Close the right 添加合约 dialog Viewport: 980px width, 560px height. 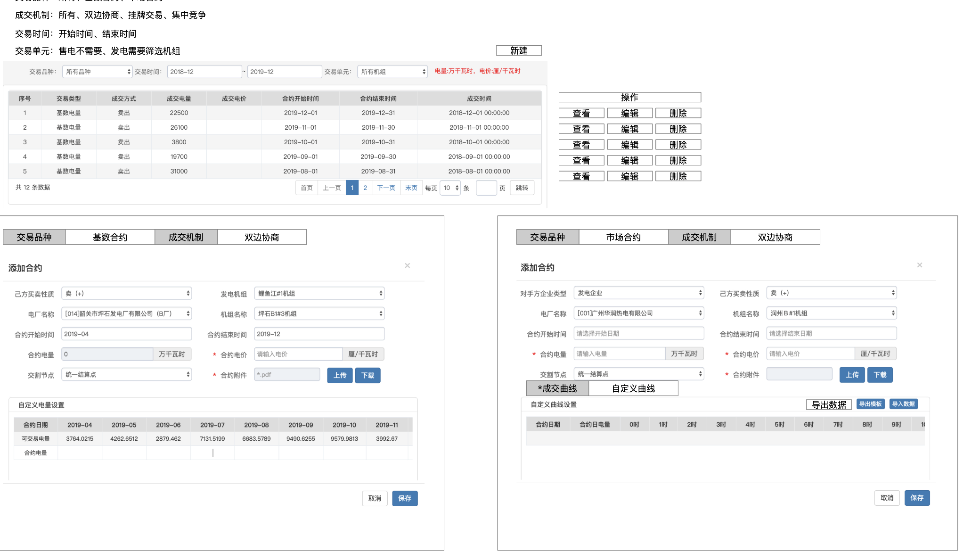tap(920, 265)
